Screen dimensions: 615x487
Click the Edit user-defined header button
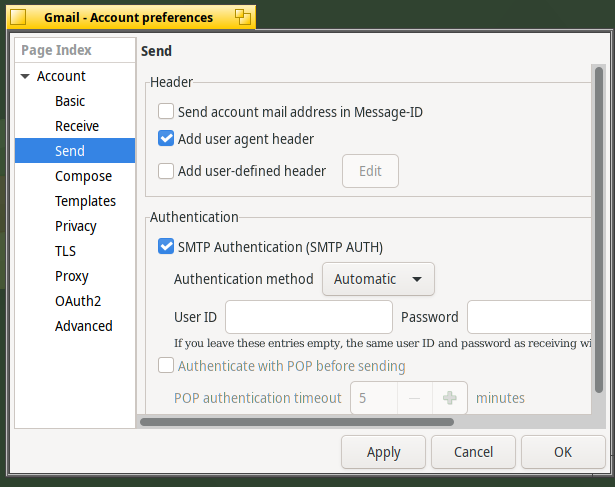(370, 171)
